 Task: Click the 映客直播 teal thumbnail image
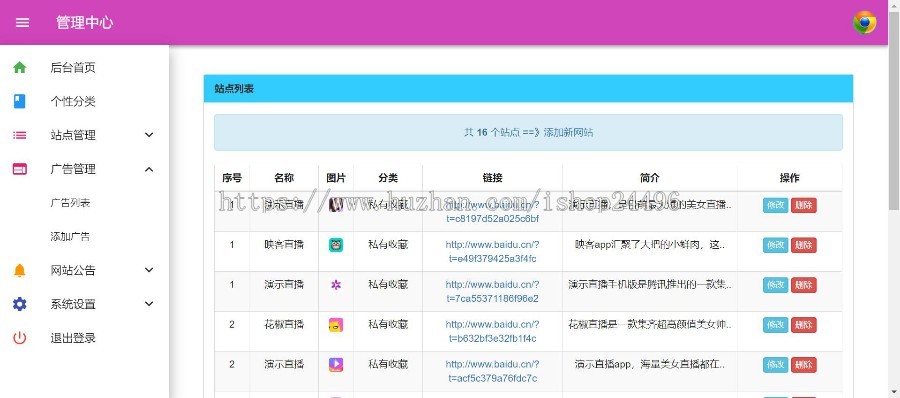336,245
